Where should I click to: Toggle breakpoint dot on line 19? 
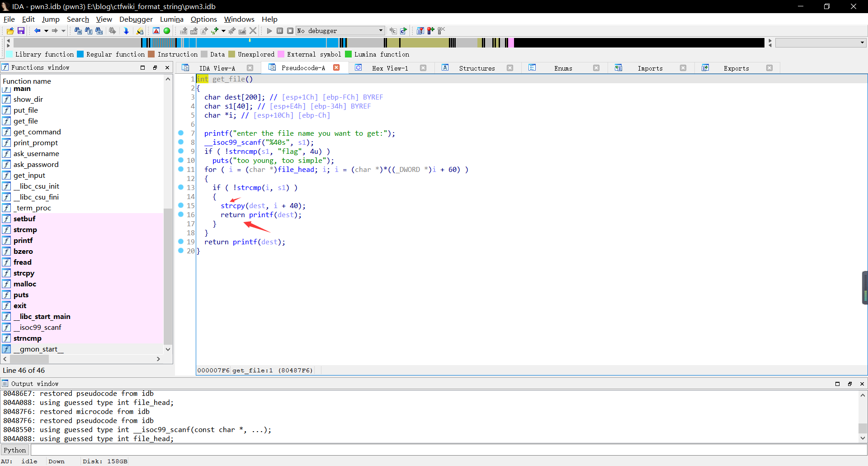(181, 242)
